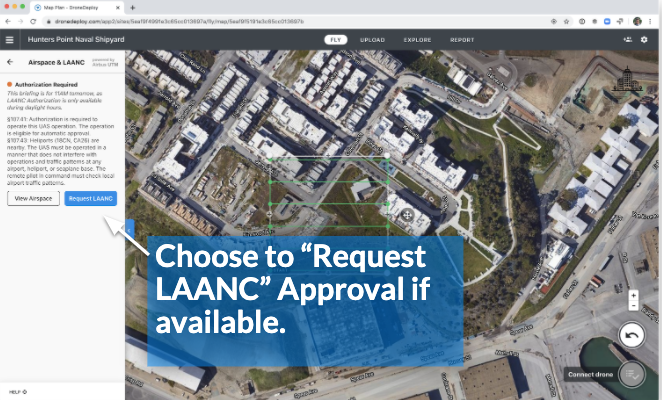This screenshot has width=662, height=400.
Task: Click the Connect drone label
Action: (590, 374)
